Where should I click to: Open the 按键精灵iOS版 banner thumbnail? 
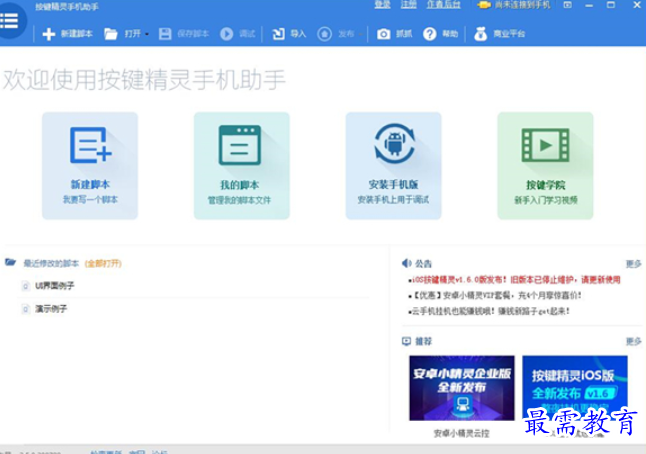tap(575, 388)
